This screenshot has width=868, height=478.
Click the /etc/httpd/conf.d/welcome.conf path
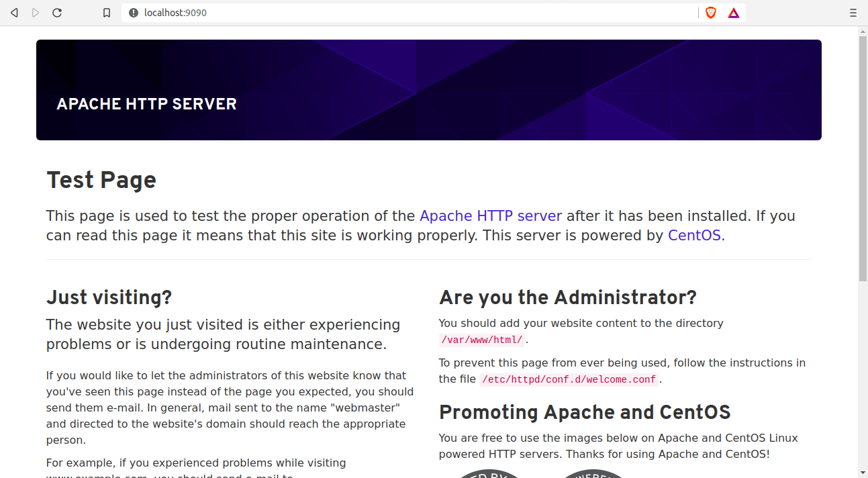(569, 379)
